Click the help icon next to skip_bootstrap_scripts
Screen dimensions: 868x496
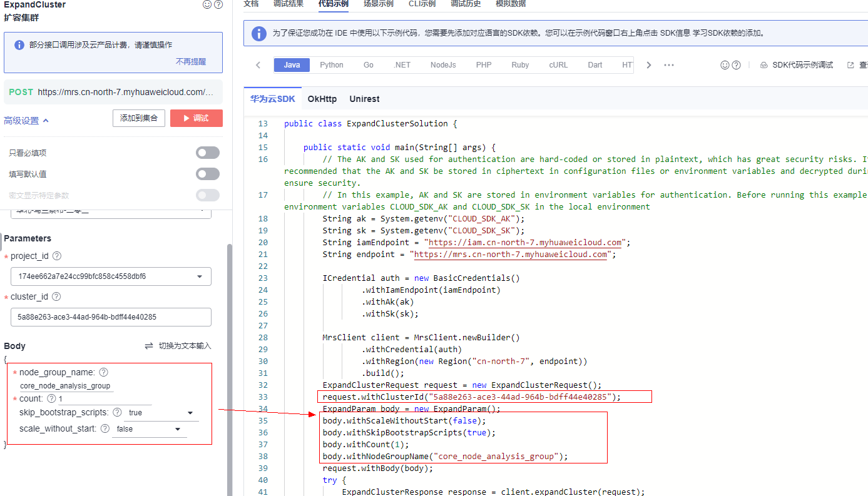click(117, 412)
